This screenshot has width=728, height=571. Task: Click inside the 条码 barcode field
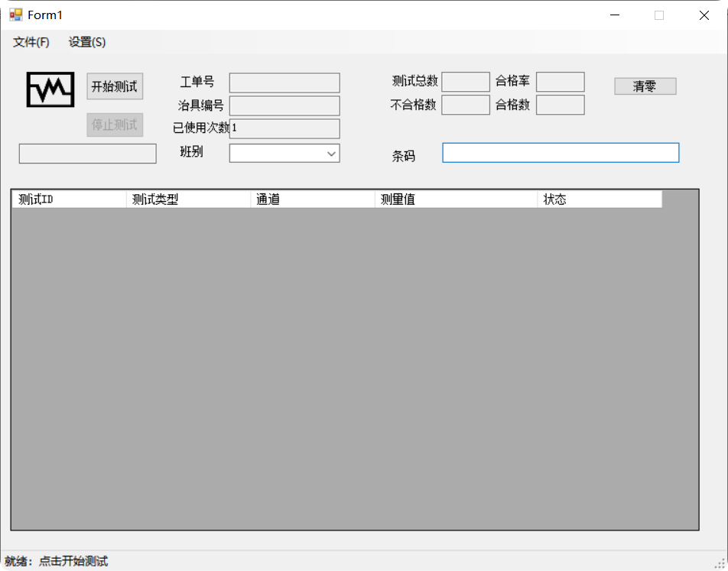point(560,153)
